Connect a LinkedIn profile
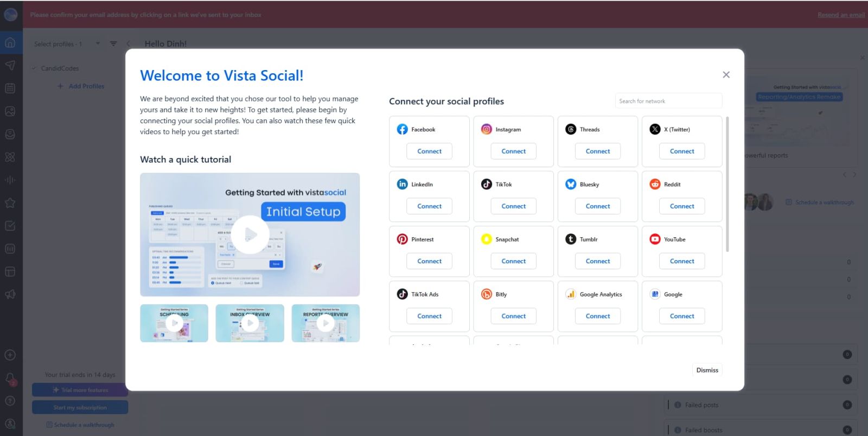The width and height of the screenshot is (868, 436). point(429,206)
